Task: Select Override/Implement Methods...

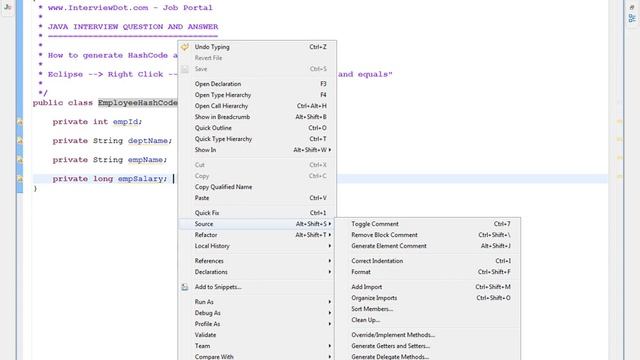Action: (428, 335)
